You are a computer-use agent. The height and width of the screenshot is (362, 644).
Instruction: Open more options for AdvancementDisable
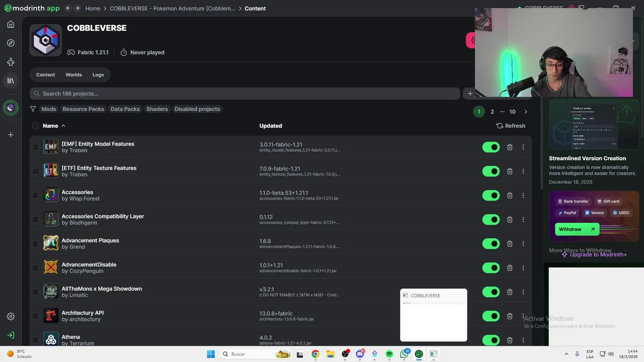click(x=523, y=267)
